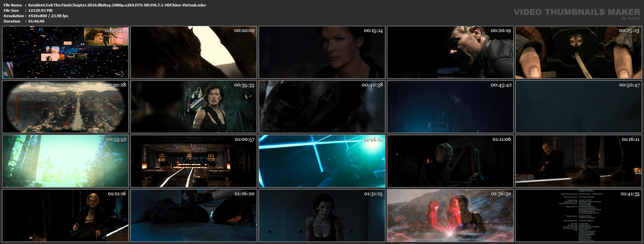Image resolution: width=644 pixels, height=244 pixels.
Task: Select the thumbnail timestamped 00:30:28
Action: pos(65,107)
